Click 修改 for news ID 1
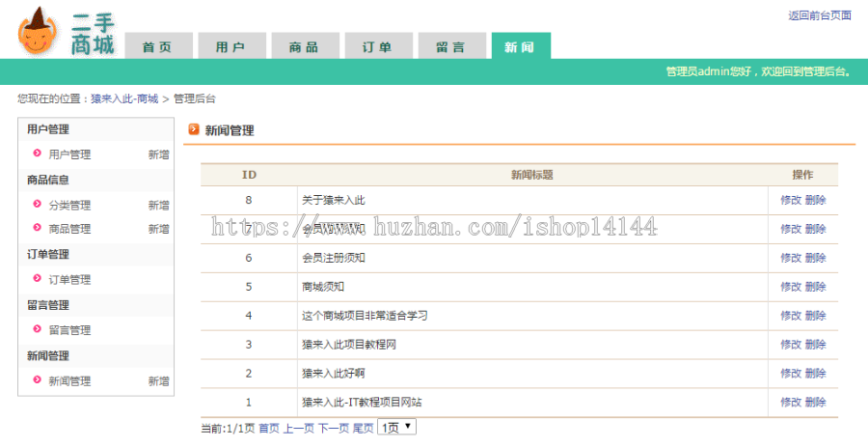 click(x=791, y=402)
